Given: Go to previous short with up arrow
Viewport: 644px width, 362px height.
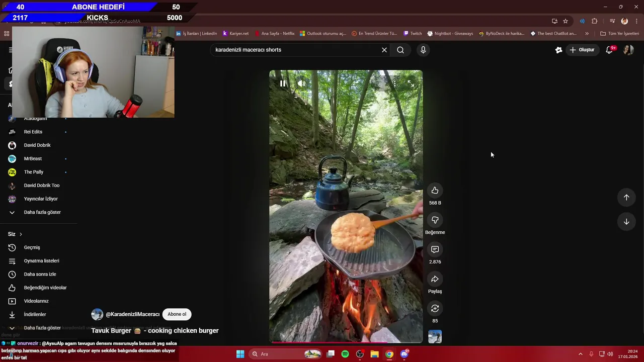Looking at the screenshot, I should 626,198.
